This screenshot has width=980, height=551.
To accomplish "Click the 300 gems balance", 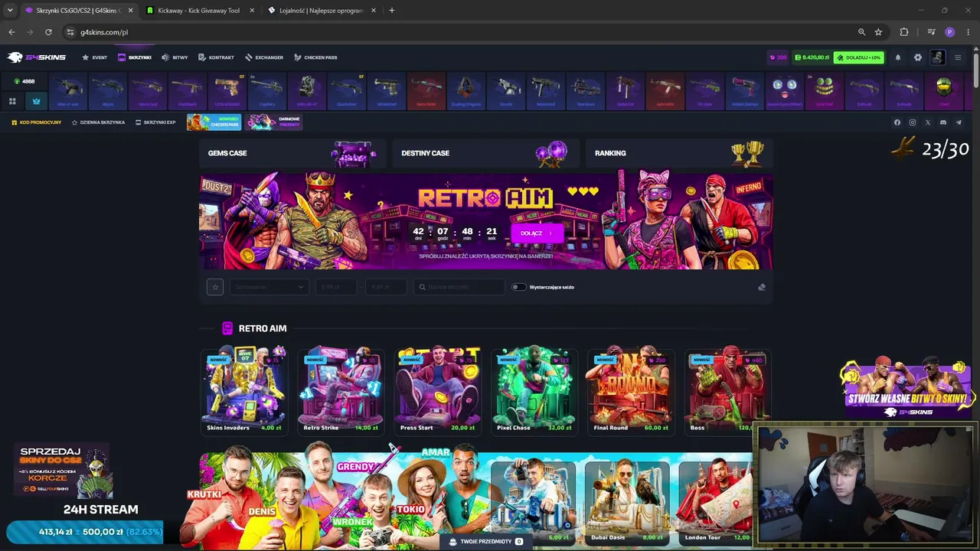I will [x=778, y=57].
